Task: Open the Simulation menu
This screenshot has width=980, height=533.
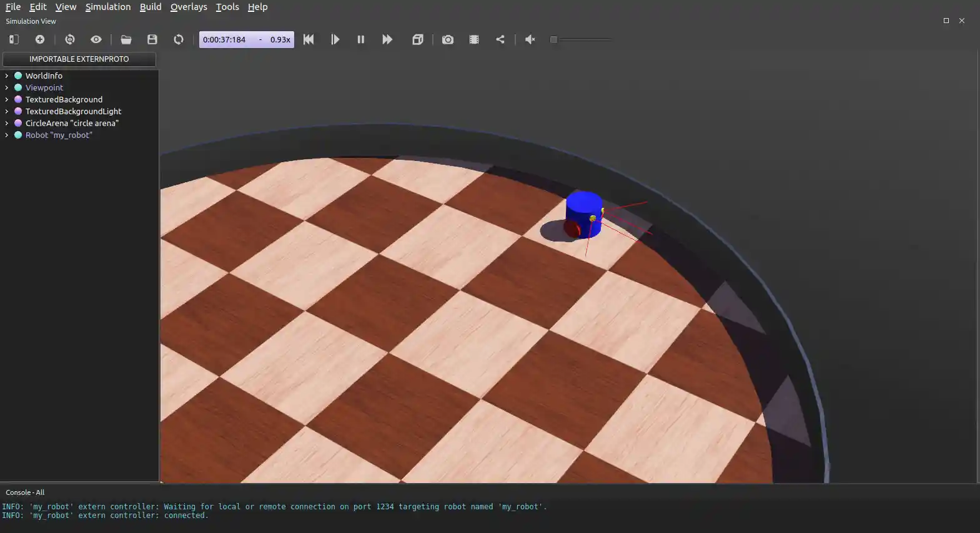Action: click(108, 7)
